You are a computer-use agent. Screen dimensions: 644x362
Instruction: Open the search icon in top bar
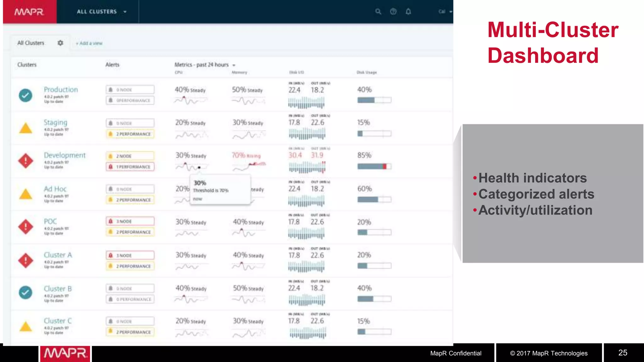[x=378, y=12]
